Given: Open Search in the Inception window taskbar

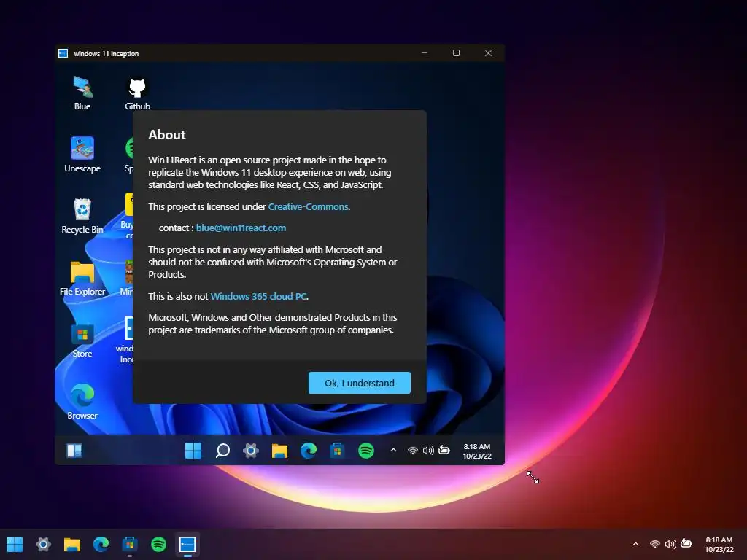Looking at the screenshot, I should (x=222, y=451).
